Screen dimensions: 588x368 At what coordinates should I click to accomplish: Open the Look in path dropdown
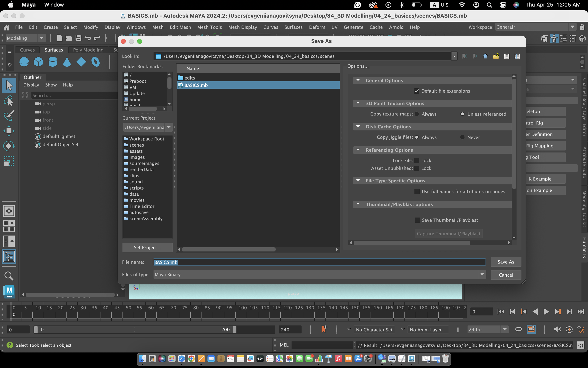point(454,56)
